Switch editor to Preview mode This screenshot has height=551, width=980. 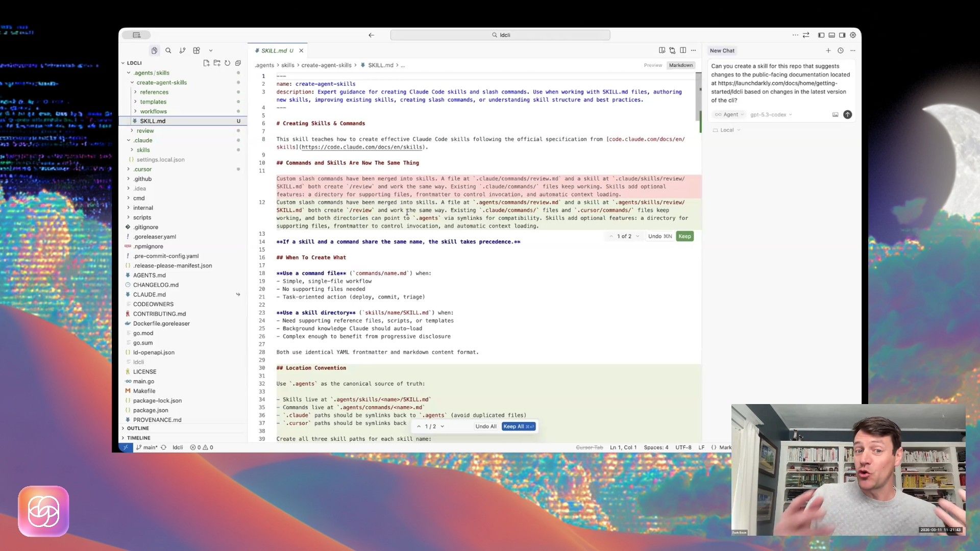point(653,65)
